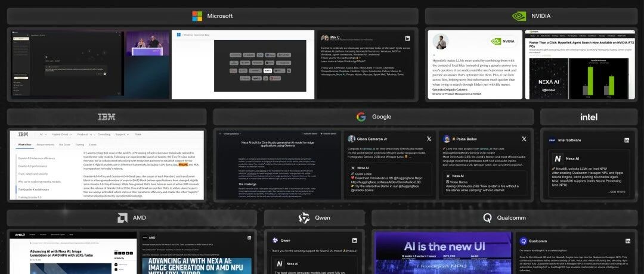Click Qualcomm profile icon in Qualcomm post
The height and width of the screenshot is (274, 644).
(524, 241)
